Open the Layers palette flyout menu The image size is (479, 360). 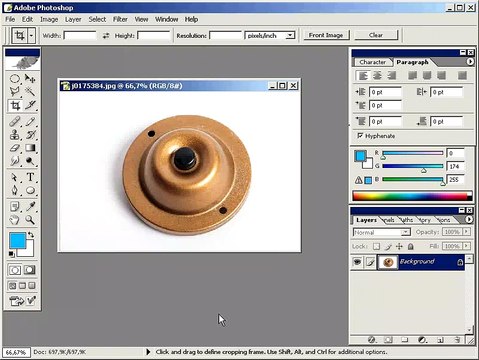pos(469,219)
